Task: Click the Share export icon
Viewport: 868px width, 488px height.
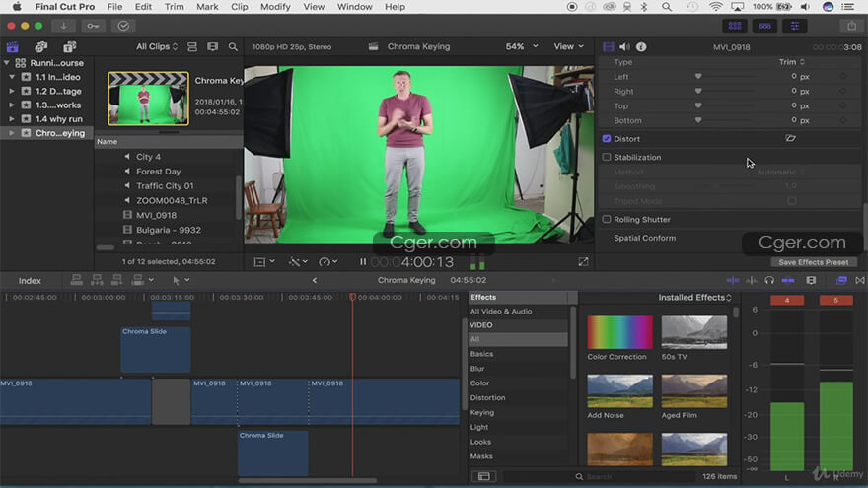Action: coord(851,26)
